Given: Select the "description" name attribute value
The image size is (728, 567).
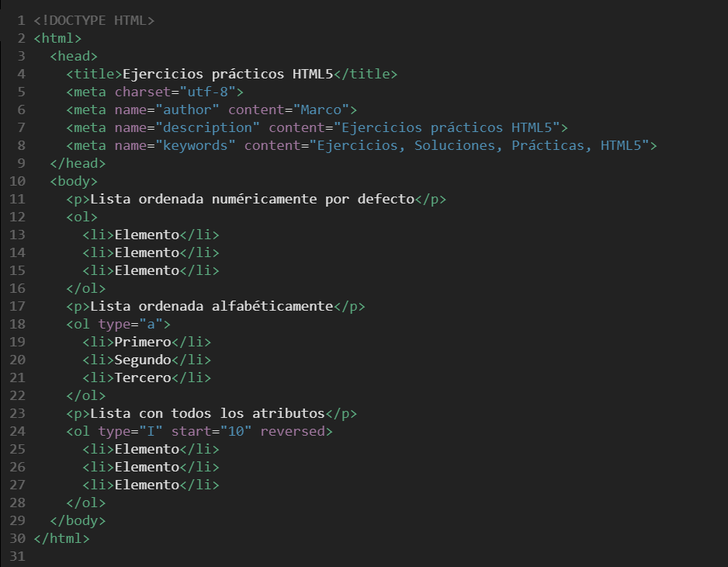Looking at the screenshot, I should tap(208, 127).
